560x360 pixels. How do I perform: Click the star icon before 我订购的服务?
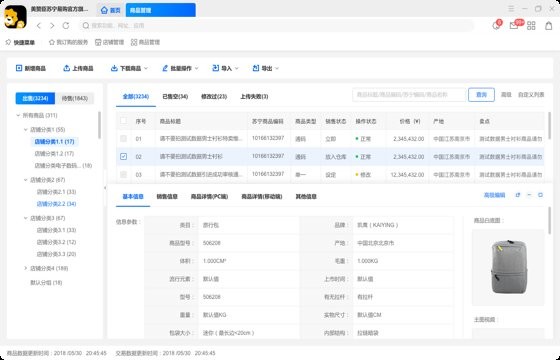[52, 42]
